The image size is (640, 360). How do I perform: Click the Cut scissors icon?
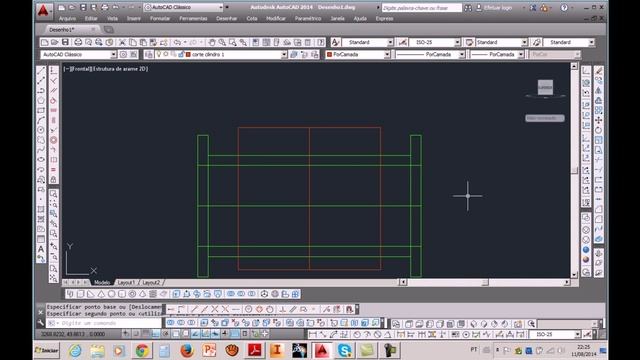(122, 42)
